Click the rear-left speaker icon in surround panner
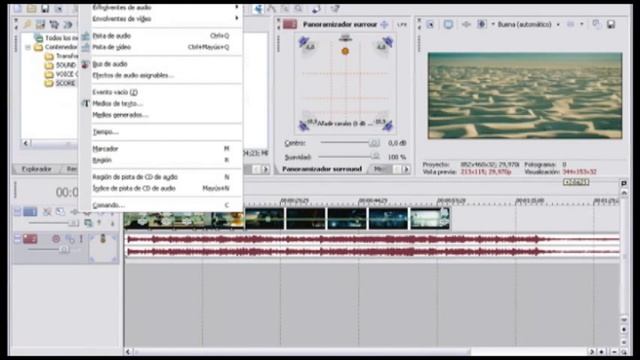Image resolution: width=640 pixels, height=360 pixels. 304,125
